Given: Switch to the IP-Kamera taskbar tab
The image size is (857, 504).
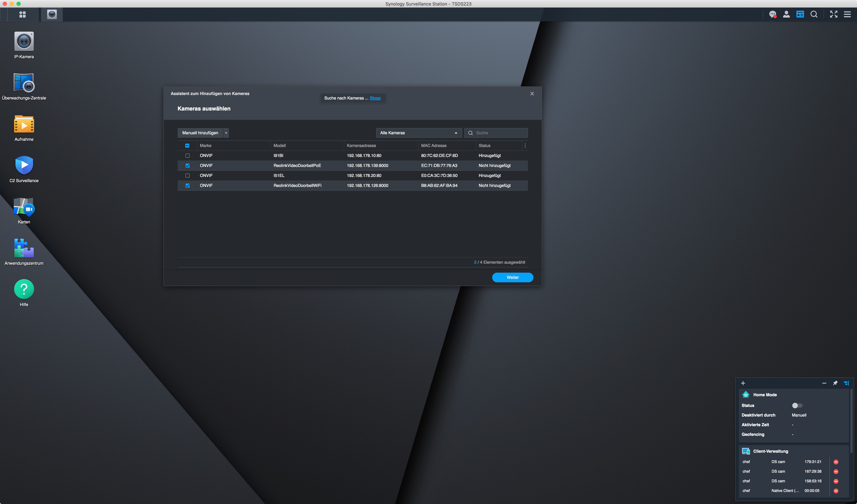Looking at the screenshot, I should click(x=52, y=14).
